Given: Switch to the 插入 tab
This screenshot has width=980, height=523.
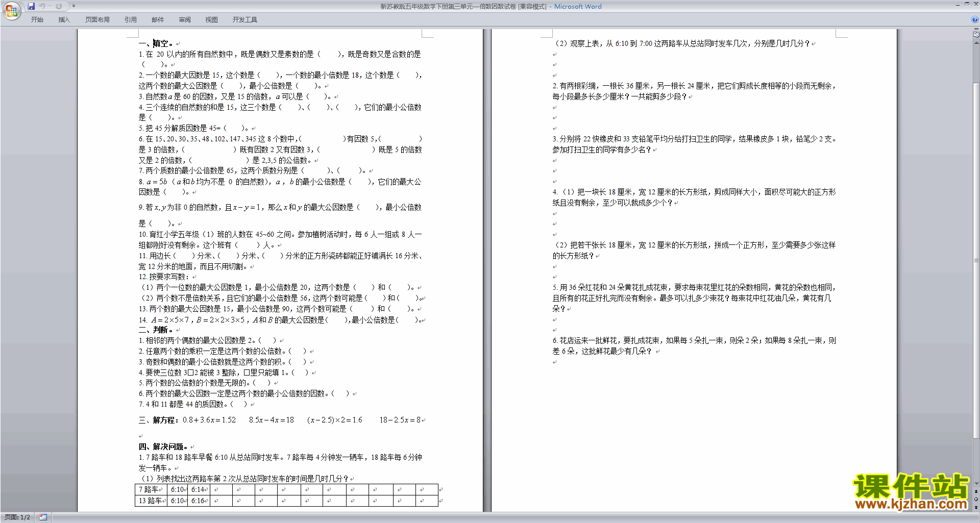Looking at the screenshot, I should [64, 19].
